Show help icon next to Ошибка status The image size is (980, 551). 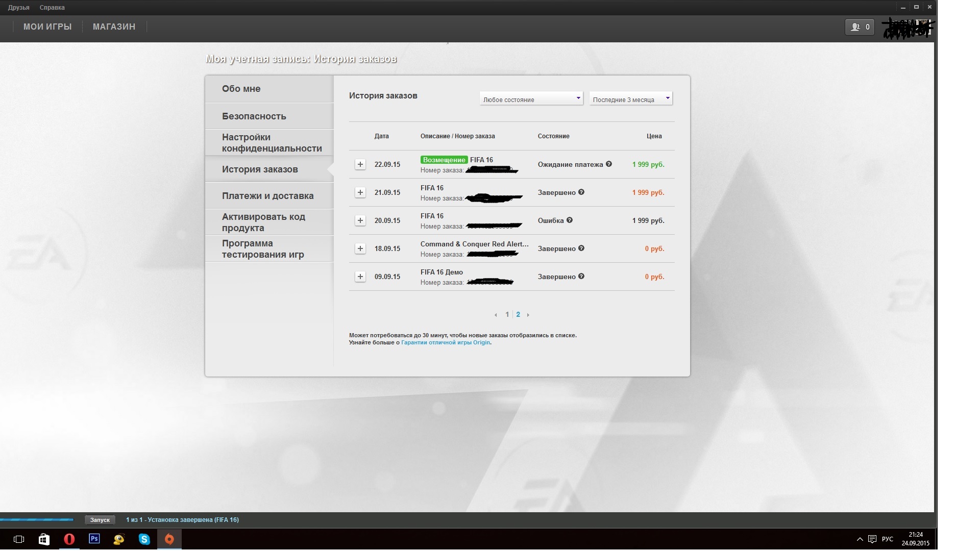570,220
